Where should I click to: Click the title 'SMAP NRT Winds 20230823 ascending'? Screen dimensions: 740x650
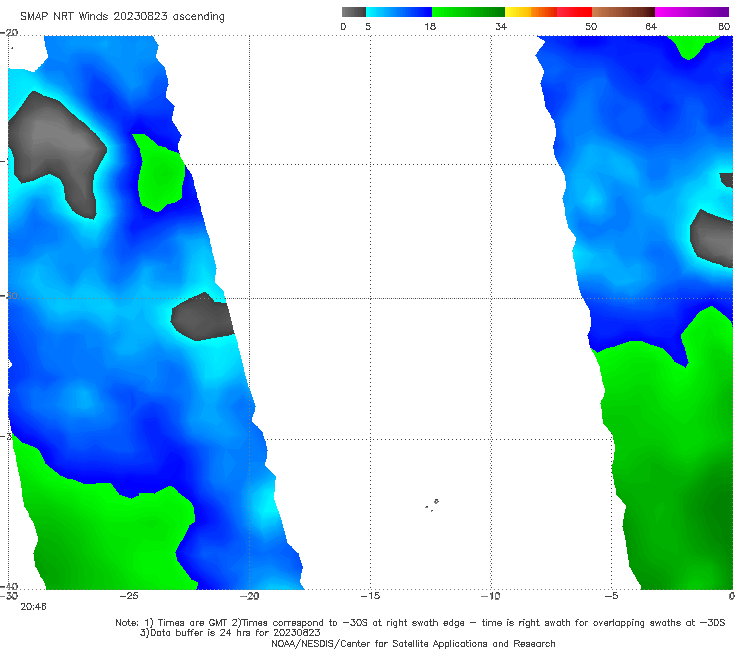coord(122,16)
